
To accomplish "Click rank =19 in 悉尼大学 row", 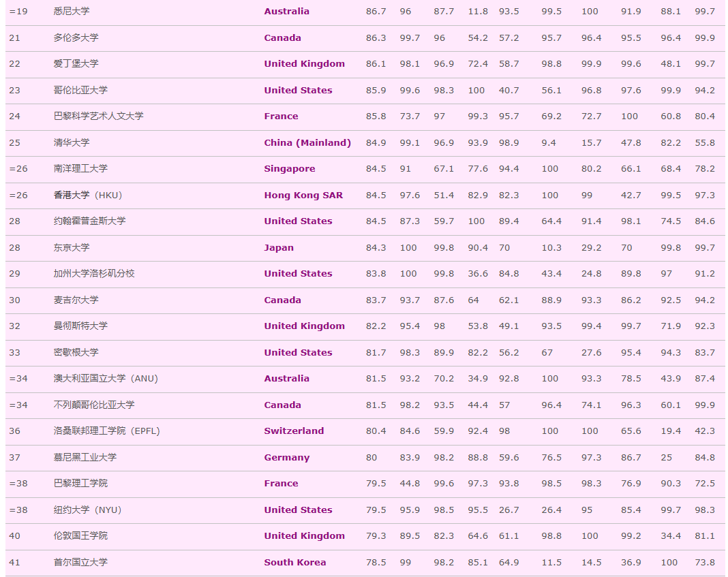I will (x=18, y=12).
